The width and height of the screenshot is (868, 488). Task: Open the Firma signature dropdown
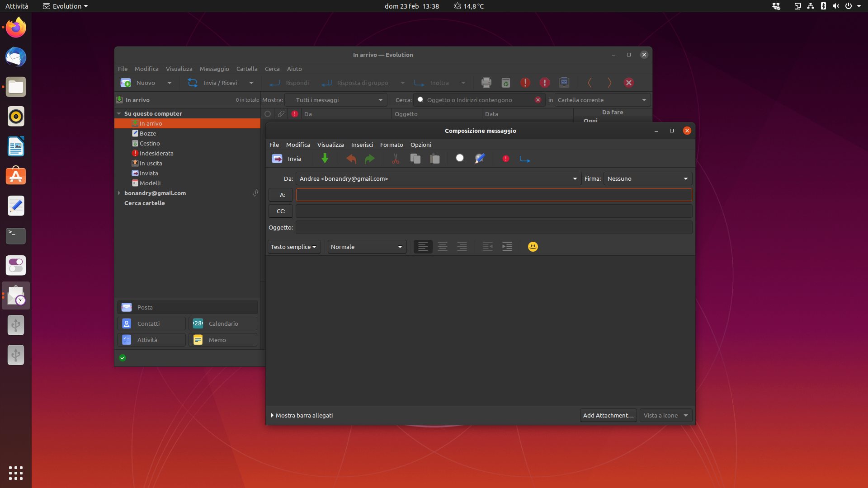click(647, 178)
